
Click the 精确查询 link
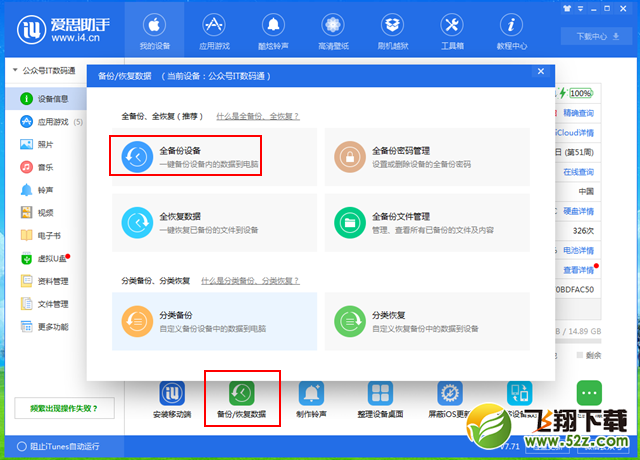[x=578, y=113]
